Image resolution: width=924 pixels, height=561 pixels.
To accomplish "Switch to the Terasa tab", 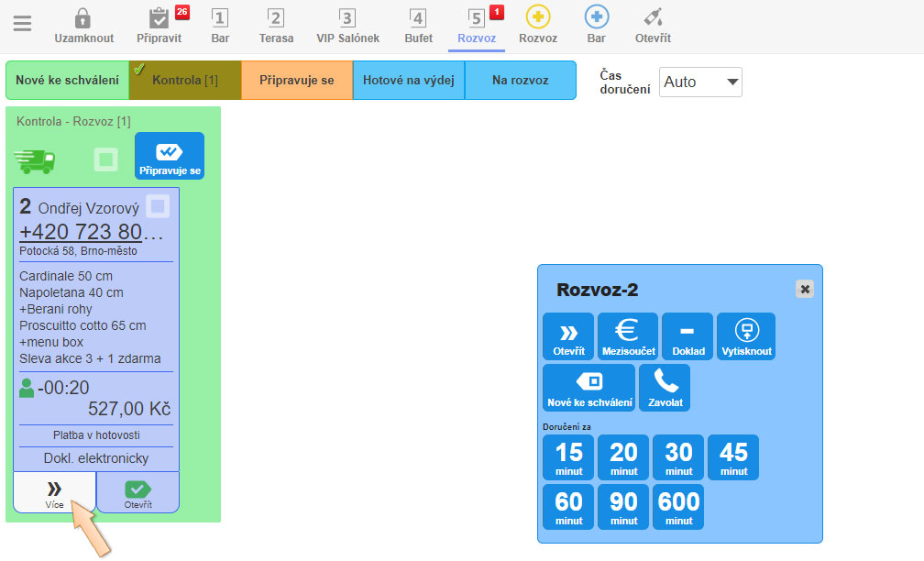I will pos(276,25).
